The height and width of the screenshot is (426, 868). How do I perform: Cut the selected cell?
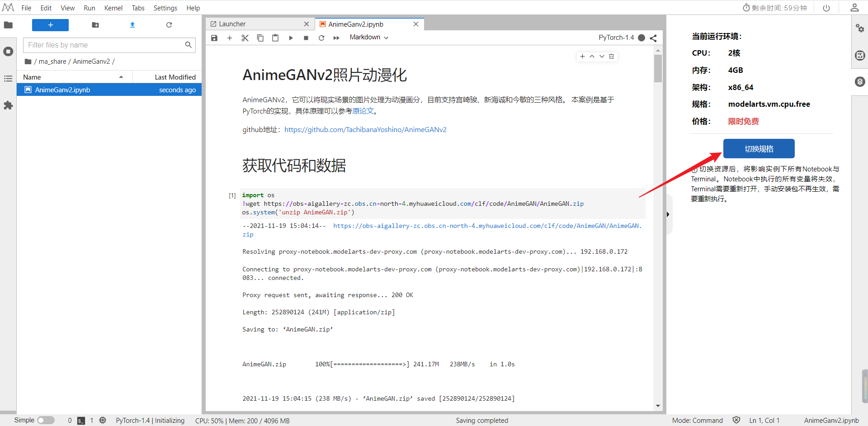click(245, 38)
